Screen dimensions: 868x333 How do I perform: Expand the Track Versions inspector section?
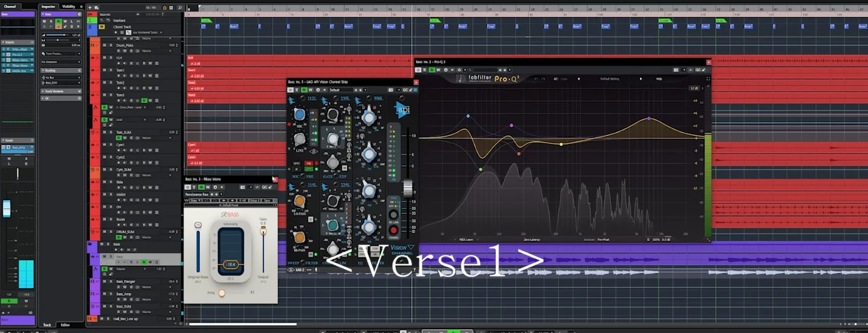61,91
